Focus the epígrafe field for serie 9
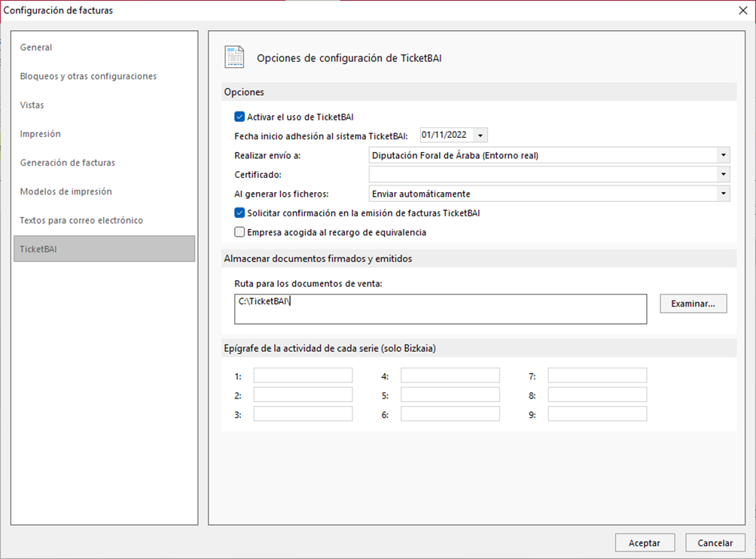Viewport: 756px width, 559px height. (x=597, y=414)
